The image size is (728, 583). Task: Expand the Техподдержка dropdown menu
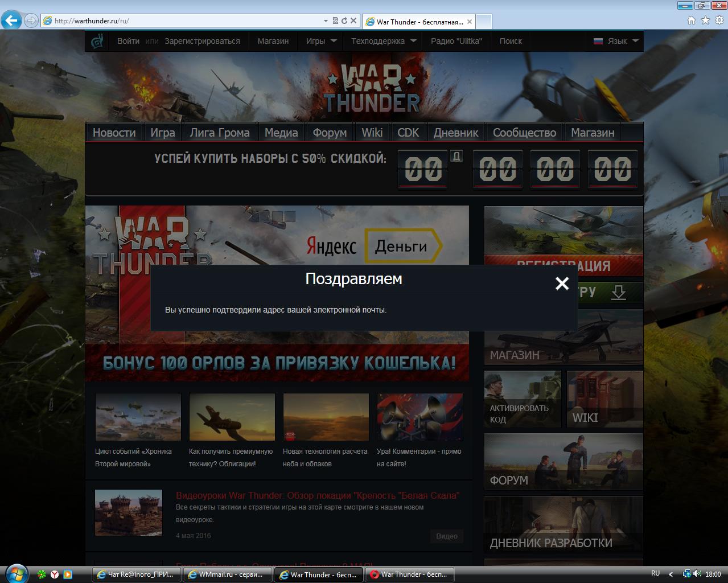click(384, 41)
